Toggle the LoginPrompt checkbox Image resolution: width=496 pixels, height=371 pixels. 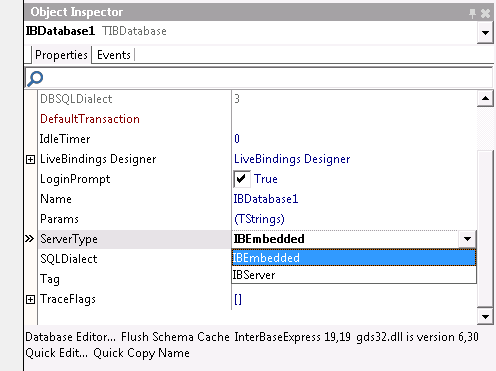pos(242,179)
